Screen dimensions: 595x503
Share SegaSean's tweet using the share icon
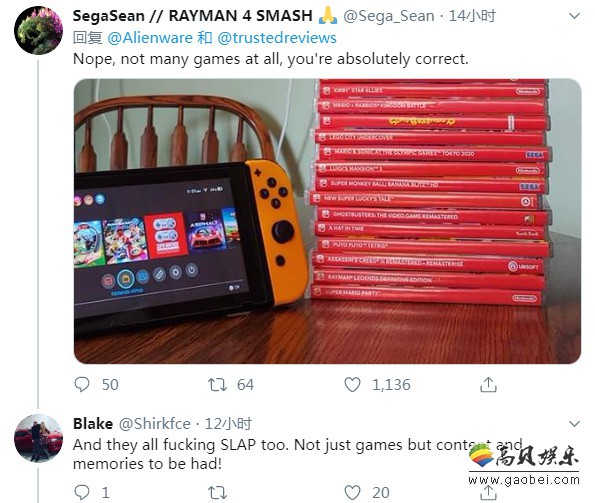click(x=488, y=384)
